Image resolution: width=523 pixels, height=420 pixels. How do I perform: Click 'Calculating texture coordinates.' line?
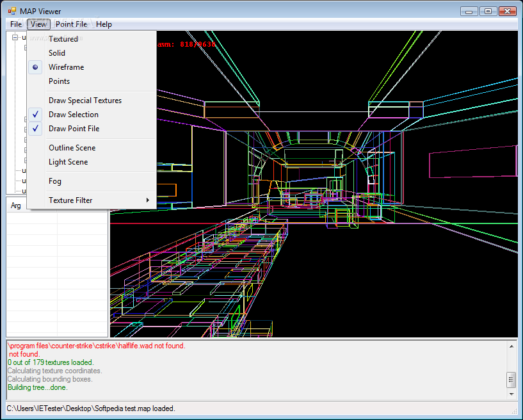click(x=54, y=371)
